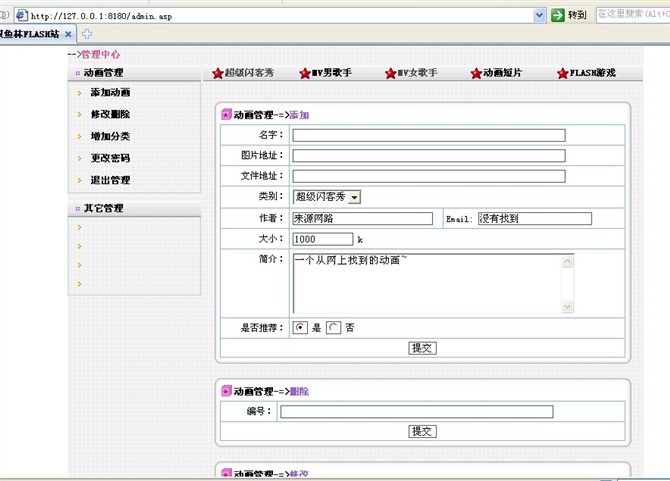Click the red star beside MV男歌手
Image resolution: width=670 pixels, height=481 pixels.
305,73
